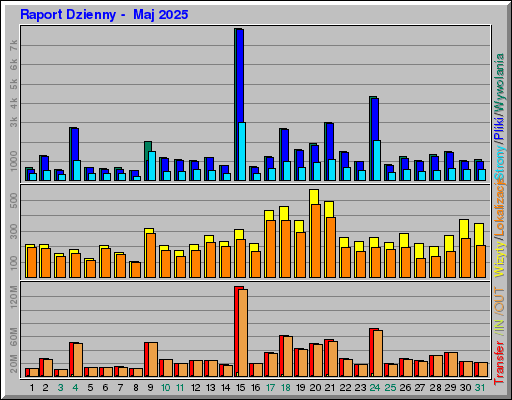The width and height of the screenshot is (512, 400).
Task: Click day label '30' on x-axis
Action: [x=465, y=388]
